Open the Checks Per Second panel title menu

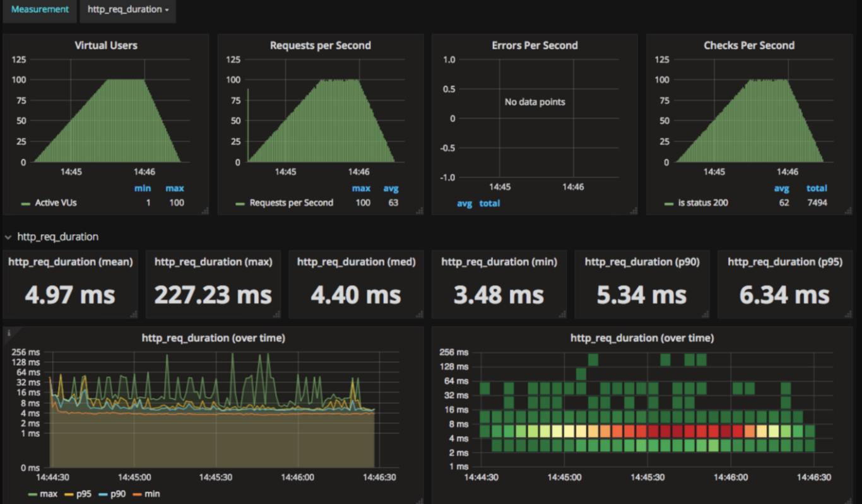click(749, 45)
